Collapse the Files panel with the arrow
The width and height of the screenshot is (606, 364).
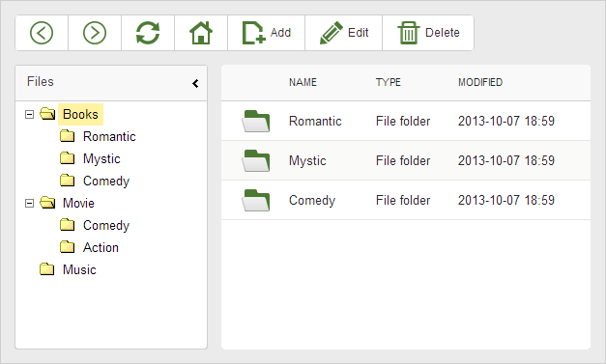point(195,83)
